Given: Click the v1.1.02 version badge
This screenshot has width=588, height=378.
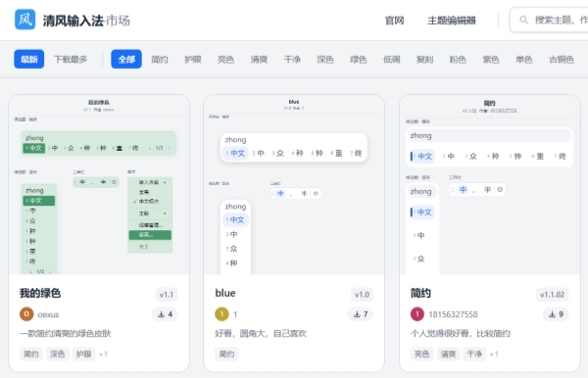Looking at the screenshot, I should click(552, 295).
